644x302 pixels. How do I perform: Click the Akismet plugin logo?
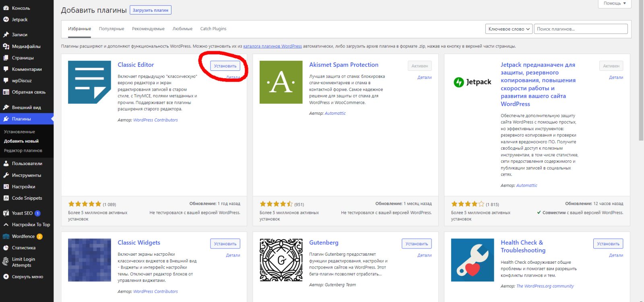click(281, 82)
